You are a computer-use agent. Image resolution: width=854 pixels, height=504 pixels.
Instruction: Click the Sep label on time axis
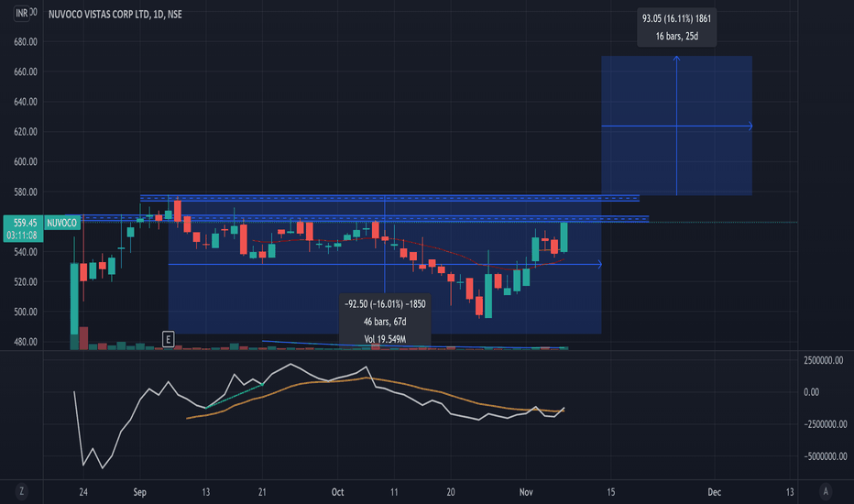(x=140, y=492)
